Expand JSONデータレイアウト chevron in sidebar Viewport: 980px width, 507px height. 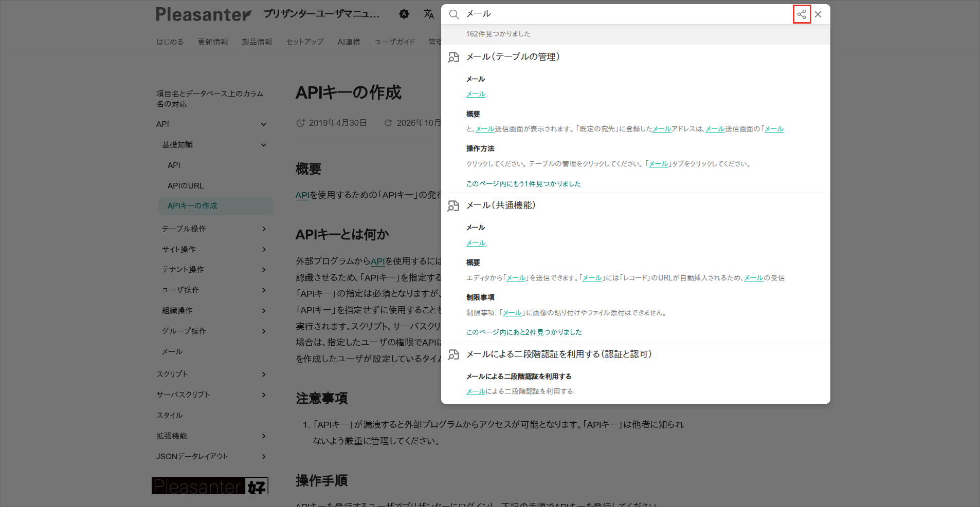pos(264,457)
